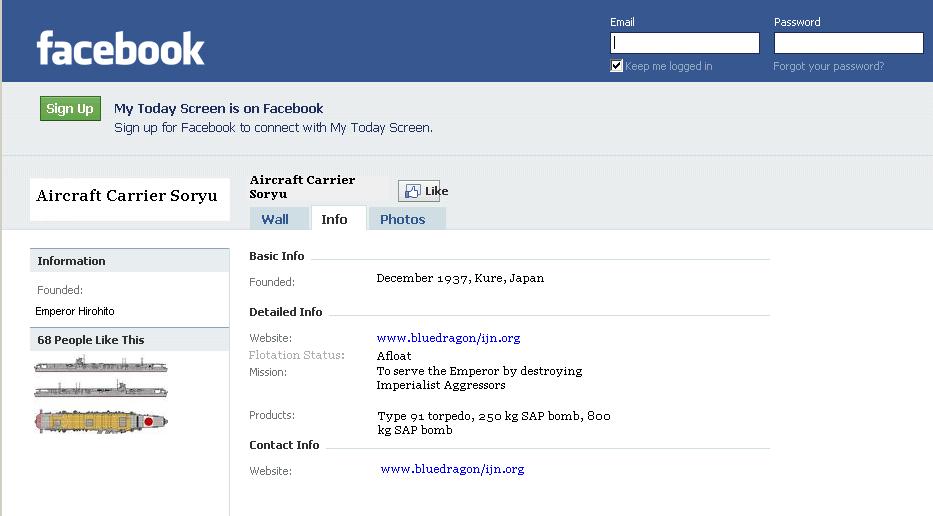
Task: Open the Photos tab
Action: tap(407, 219)
